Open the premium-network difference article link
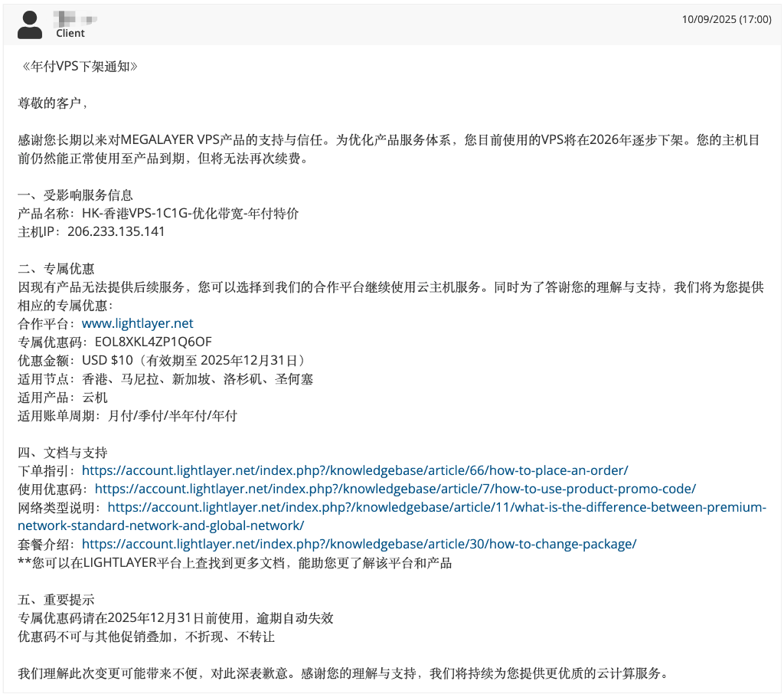Screen dimensions: 784x694 392,517
